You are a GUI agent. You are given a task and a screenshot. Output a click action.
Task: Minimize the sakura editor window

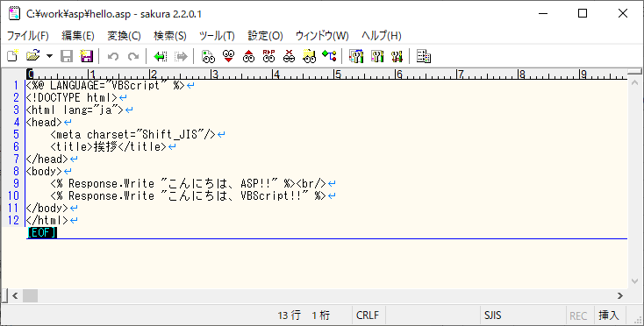click(x=542, y=13)
